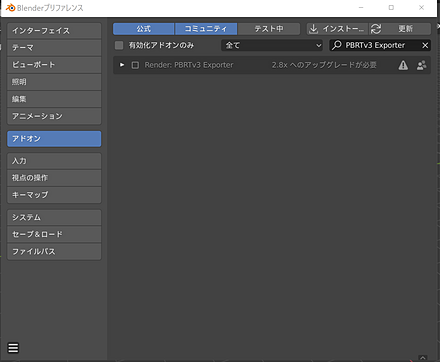Open the インターフェイス preferences section
Image resolution: width=440 pixels, height=362 pixels.
(54, 31)
